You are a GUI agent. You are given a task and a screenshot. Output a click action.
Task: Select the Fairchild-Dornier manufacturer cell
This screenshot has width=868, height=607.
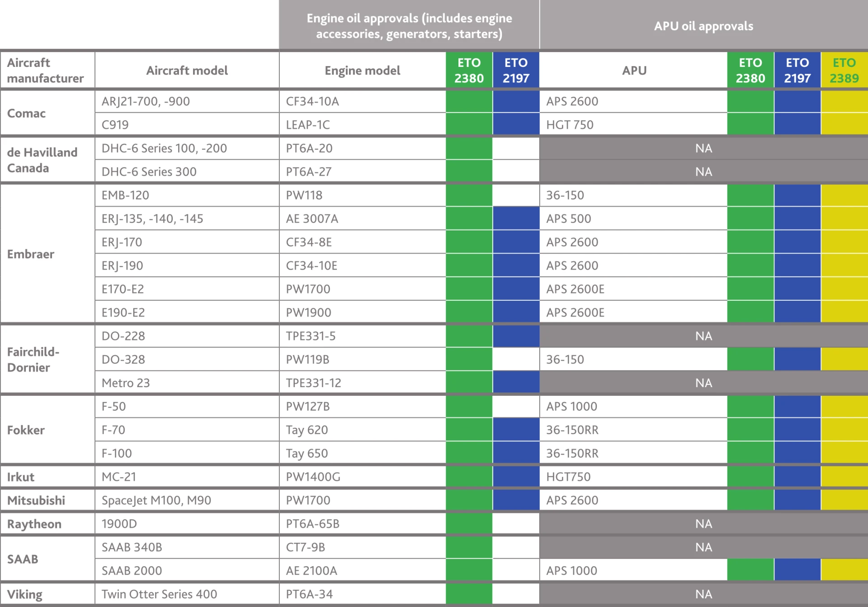(x=47, y=359)
